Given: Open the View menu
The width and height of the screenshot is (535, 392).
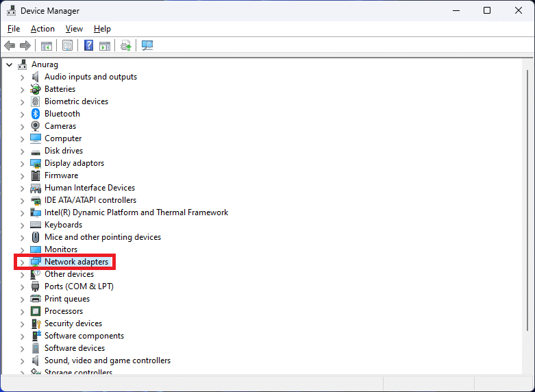Looking at the screenshot, I should pos(74,29).
